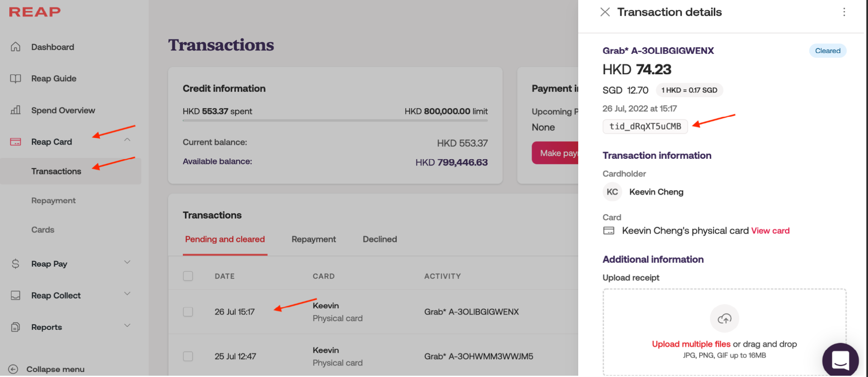Collapse the Reap Card section chevron
This screenshot has width=868, height=377.
pos(127,140)
